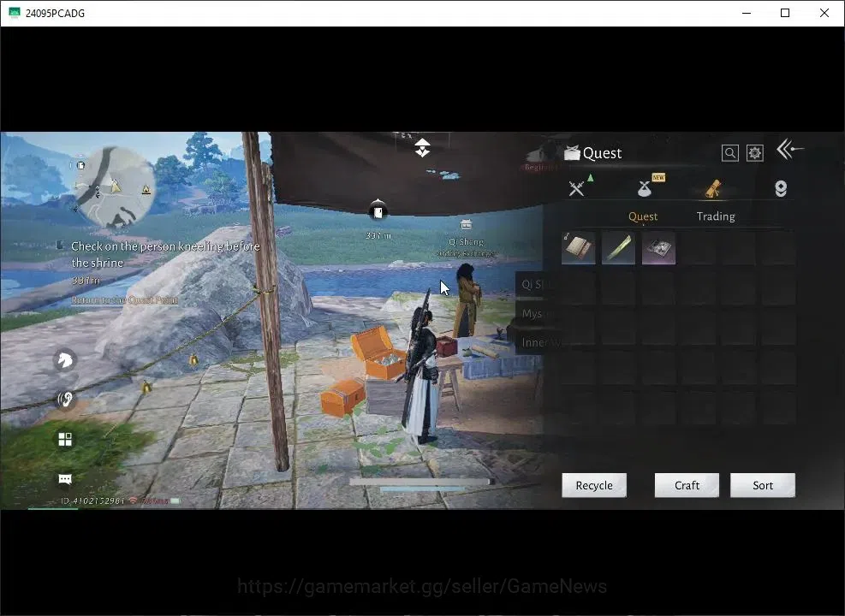The height and width of the screenshot is (616, 845).
Task: Open the coins category icon
Action: (x=780, y=188)
